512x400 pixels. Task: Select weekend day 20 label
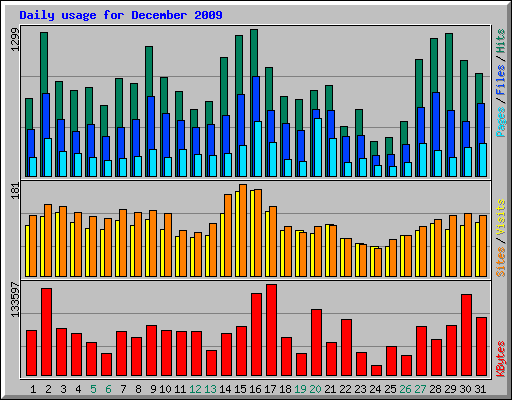[x=315, y=389]
